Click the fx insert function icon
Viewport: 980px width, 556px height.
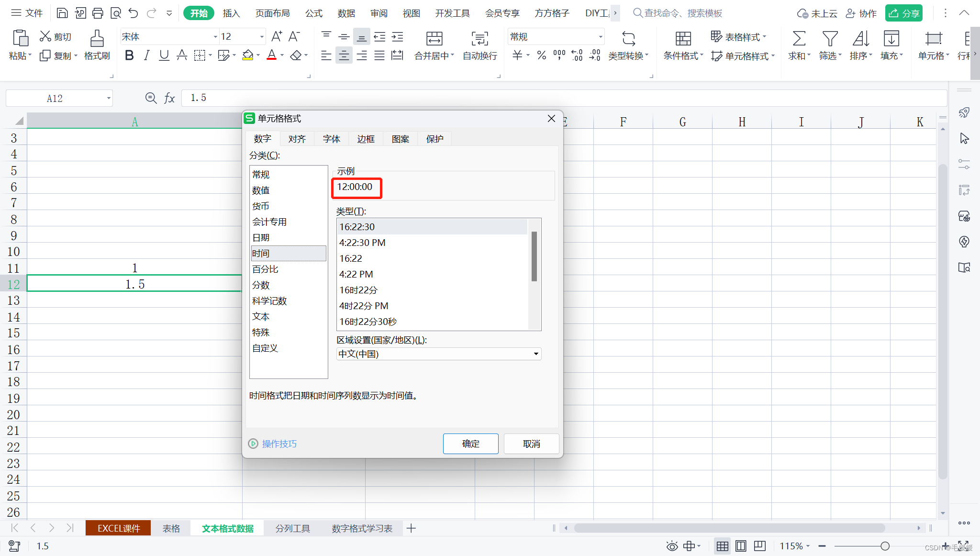[169, 98]
